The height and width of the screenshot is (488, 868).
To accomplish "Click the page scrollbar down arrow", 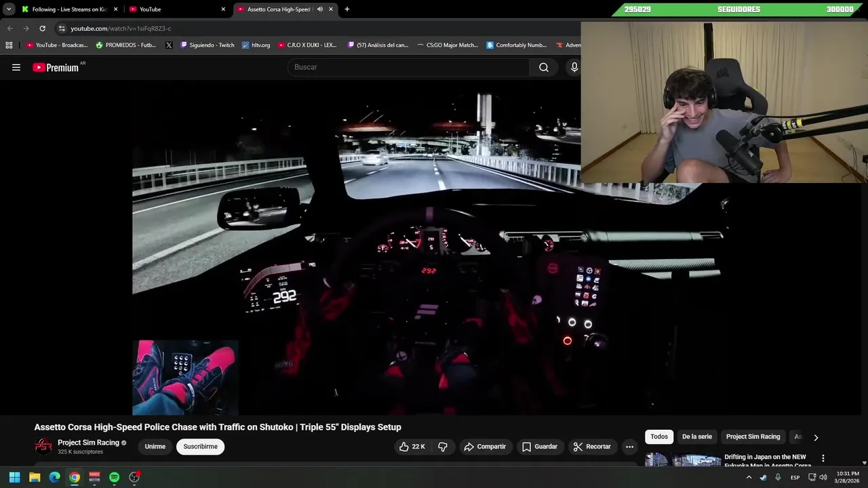I will [864, 463].
